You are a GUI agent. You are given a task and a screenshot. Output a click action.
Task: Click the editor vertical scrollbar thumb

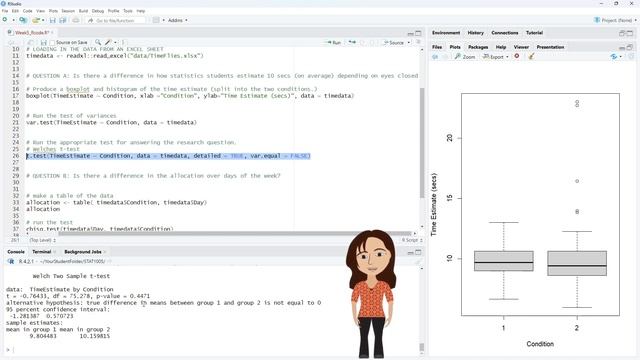click(422, 142)
